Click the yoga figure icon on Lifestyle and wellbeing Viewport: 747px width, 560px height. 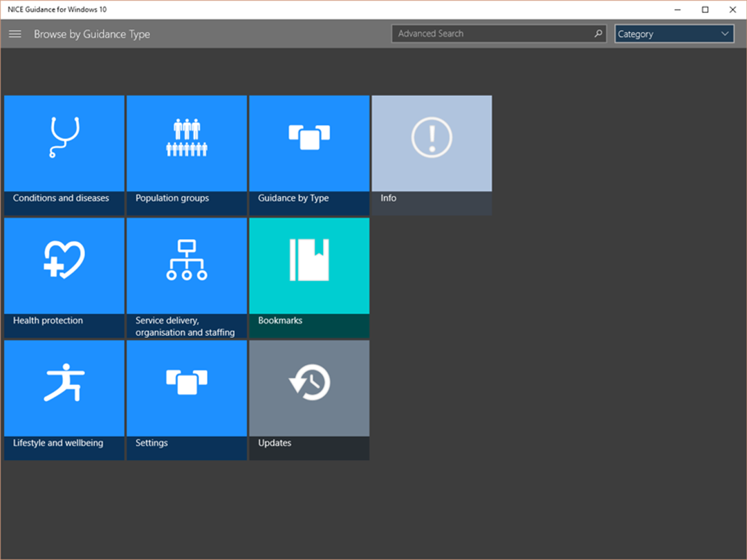click(64, 382)
